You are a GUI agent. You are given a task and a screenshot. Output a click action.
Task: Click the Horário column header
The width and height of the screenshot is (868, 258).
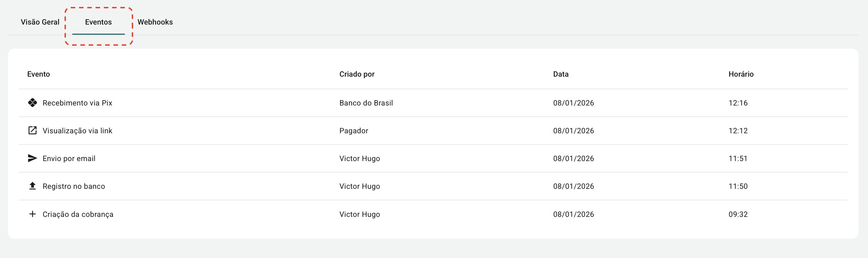(x=741, y=74)
